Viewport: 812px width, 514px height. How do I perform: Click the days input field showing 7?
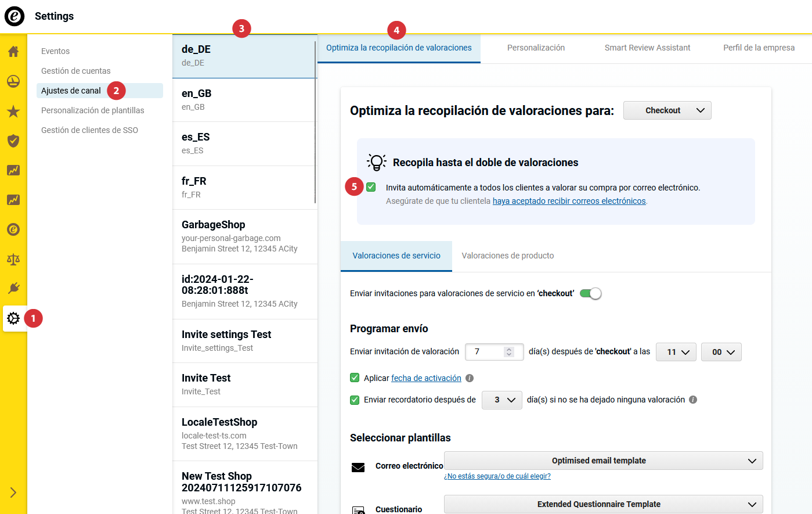coord(488,352)
